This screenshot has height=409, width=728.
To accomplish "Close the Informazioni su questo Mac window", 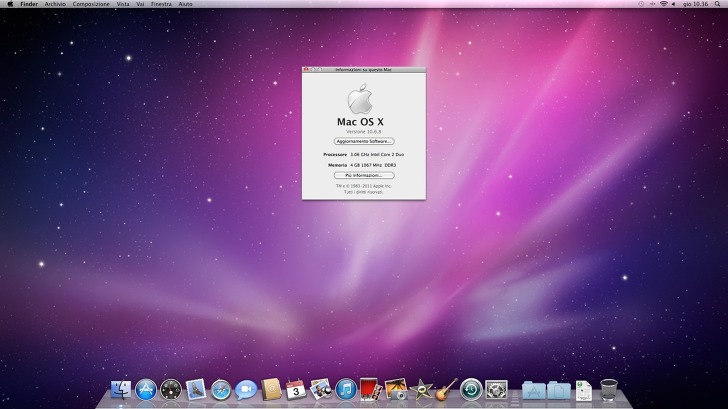I will 306,70.
